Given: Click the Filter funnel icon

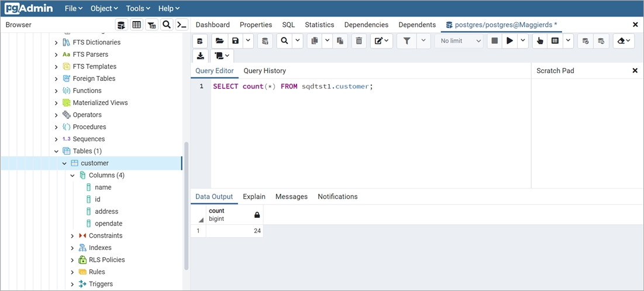Looking at the screenshot, I should [x=407, y=40].
